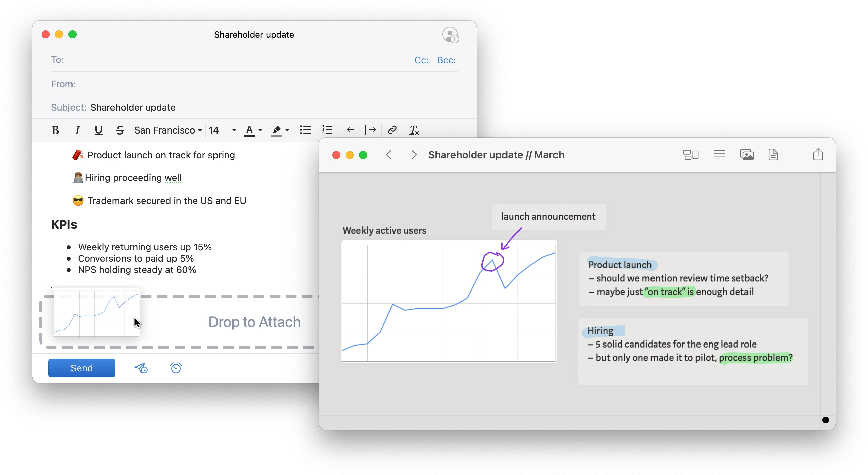Set a reminder with alarm clock icon
The height and width of the screenshot is (475, 868).
click(176, 368)
